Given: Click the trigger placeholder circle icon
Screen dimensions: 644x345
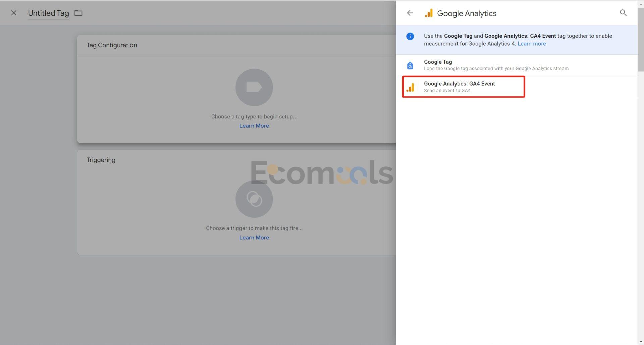Looking at the screenshot, I should coord(254,199).
